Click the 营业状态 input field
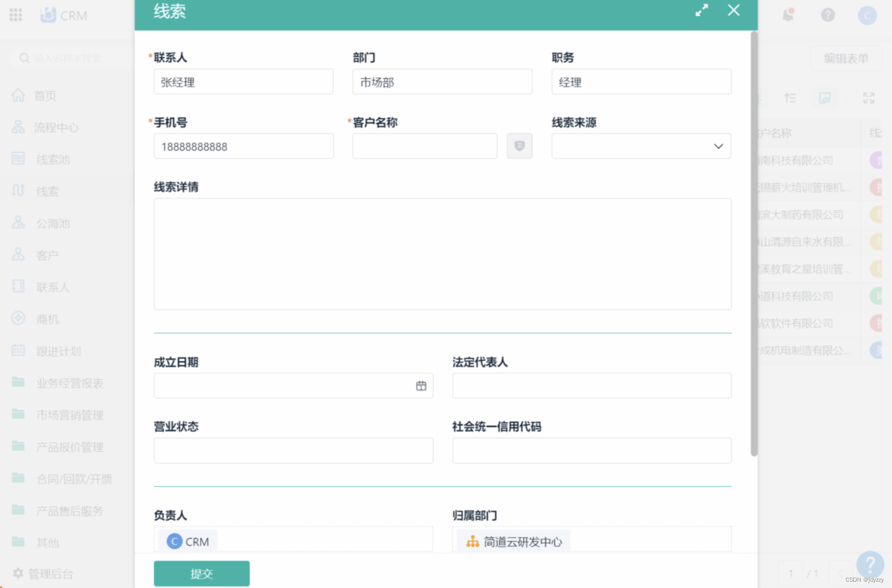Screen dimensions: 892x588 click(294, 450)
